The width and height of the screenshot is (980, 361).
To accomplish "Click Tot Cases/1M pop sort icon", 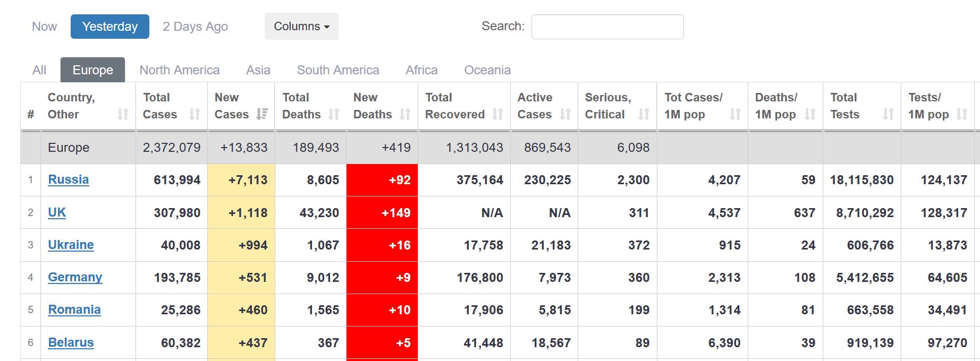I will (735, 114).
